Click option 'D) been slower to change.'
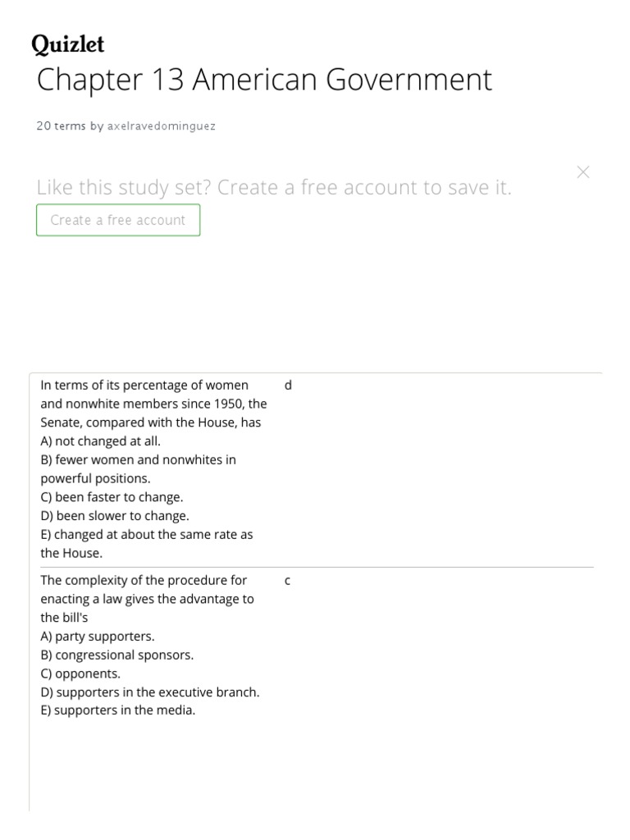 [x=115, y=516]
